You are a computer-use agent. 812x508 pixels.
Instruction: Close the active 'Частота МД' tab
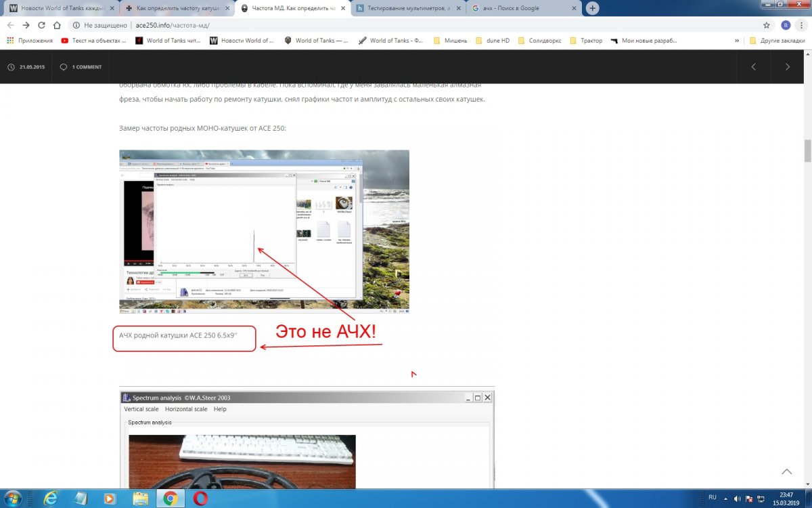(x=342, y=8)
